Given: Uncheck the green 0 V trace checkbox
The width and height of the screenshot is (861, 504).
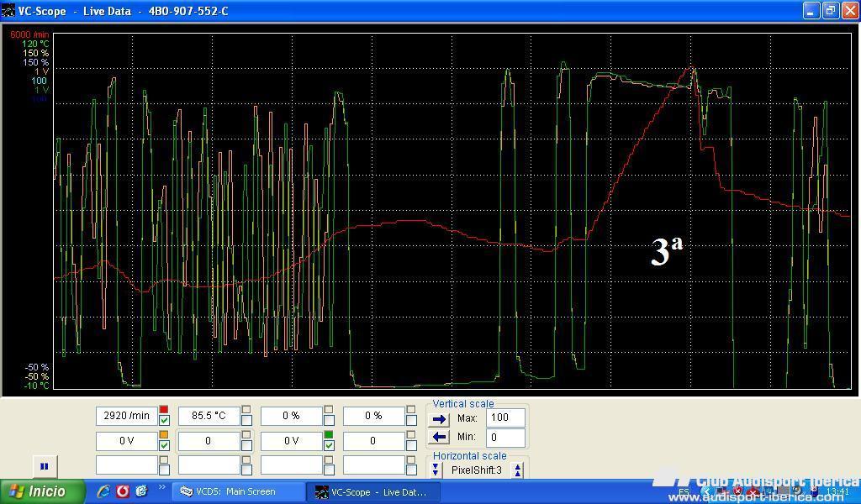Looking at the screenshot, I should point(329,446).
